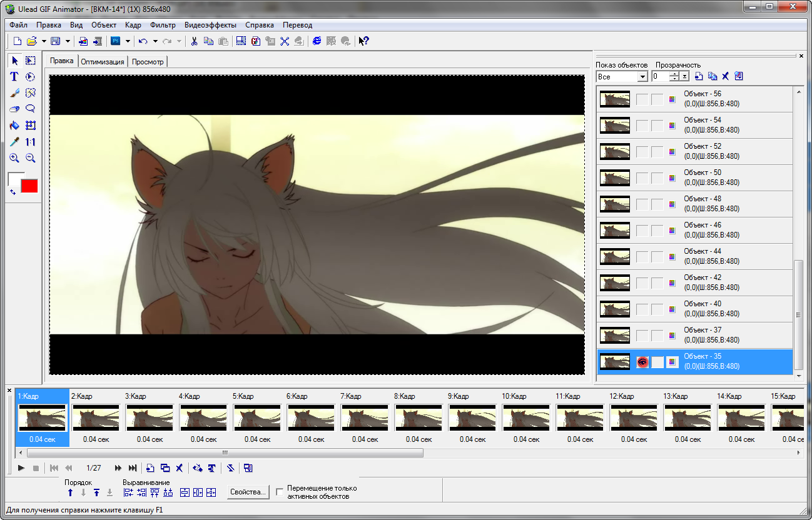The width and height of the screenshot is (812, 520).
Task: Select the 10:Кадр frame thumbnail
Action: tap(525, 417)
